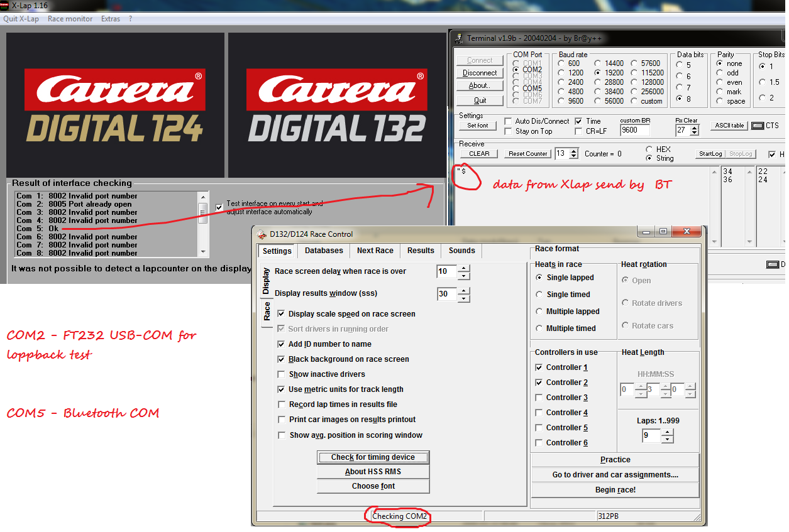
Task: Increase Race screen delay value
Action: [463, 268]
